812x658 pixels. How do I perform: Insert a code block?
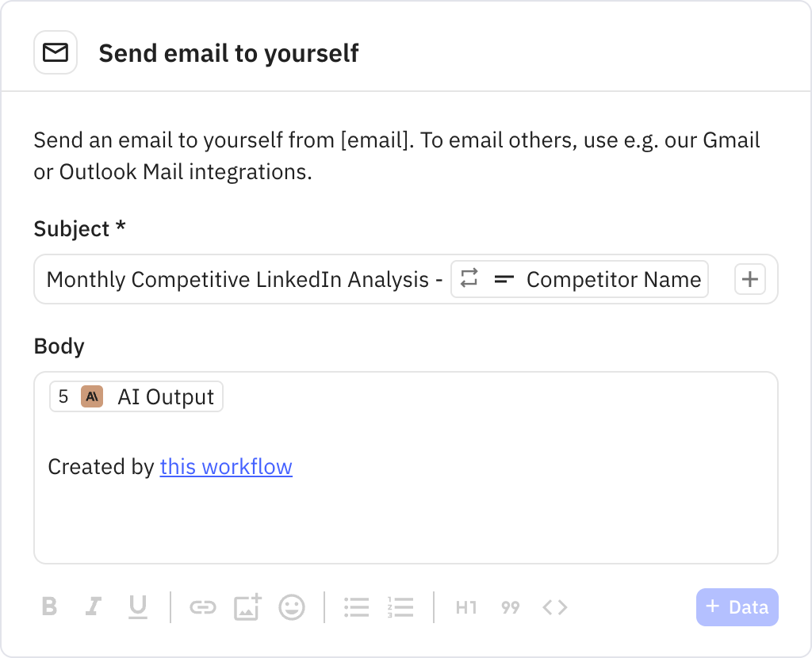(555, 607)
